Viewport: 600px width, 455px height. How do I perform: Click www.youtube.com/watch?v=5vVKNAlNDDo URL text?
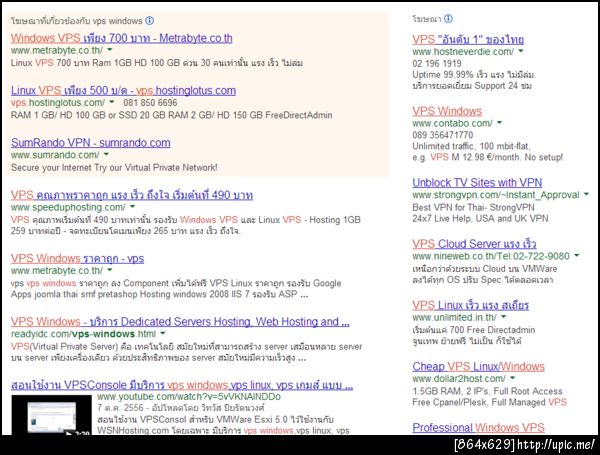click(x=189, y=397)
